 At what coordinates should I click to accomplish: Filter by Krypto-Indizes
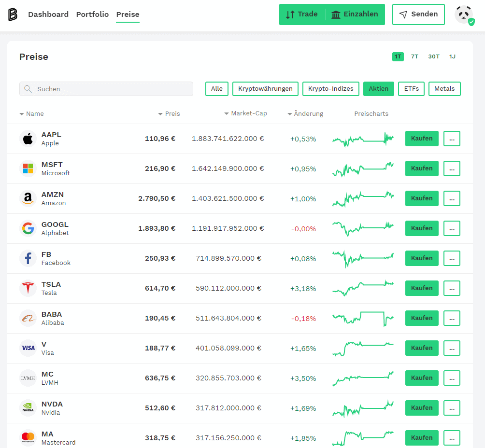pos(330,89)
